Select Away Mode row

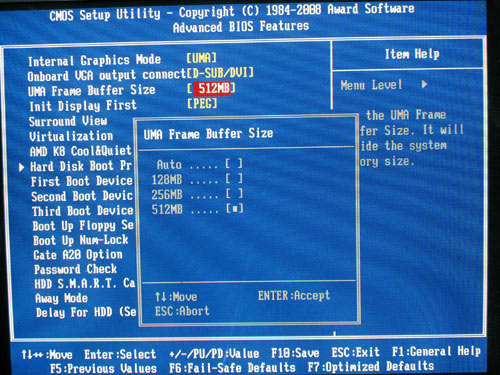pyautogui.click(x=62, y=298)
